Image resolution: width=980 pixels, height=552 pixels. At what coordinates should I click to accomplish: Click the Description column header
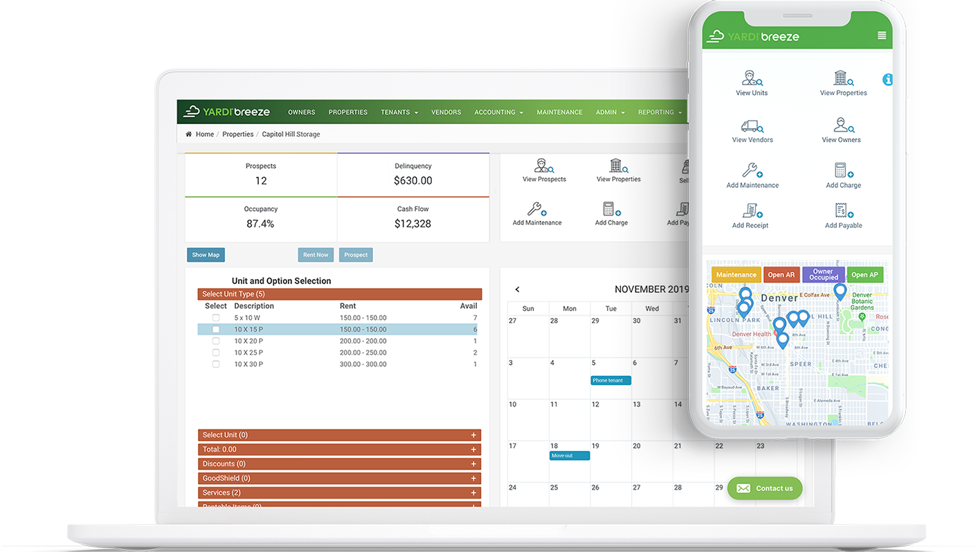(254, 306)
